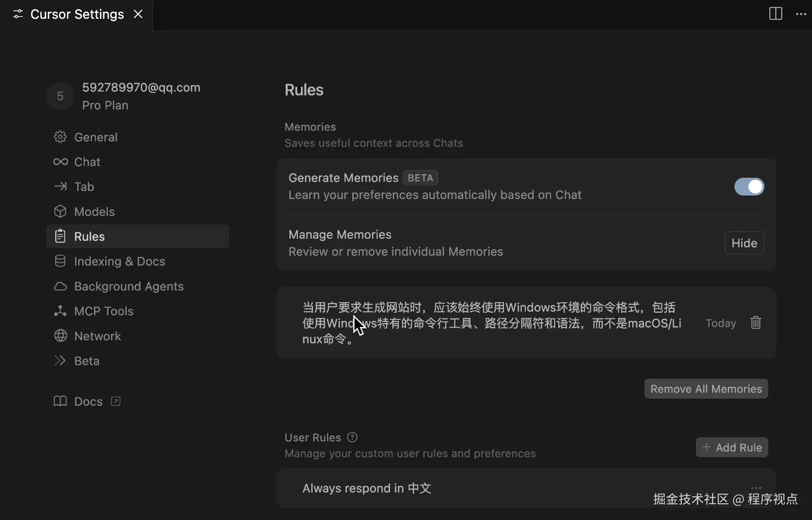
Task: Click the Pro Plan label
Action: click(x=105, y=105)
